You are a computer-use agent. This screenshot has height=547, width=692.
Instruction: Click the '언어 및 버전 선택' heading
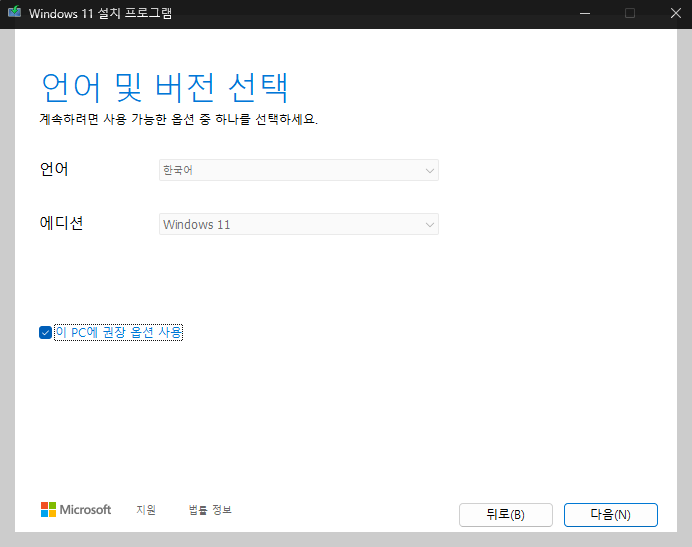(x=165, y=87)
